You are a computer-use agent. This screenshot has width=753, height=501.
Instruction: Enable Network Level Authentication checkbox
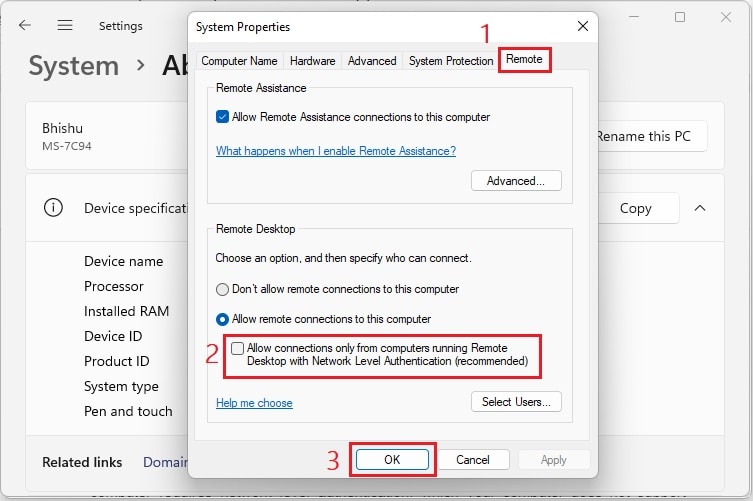coord(238,348)
